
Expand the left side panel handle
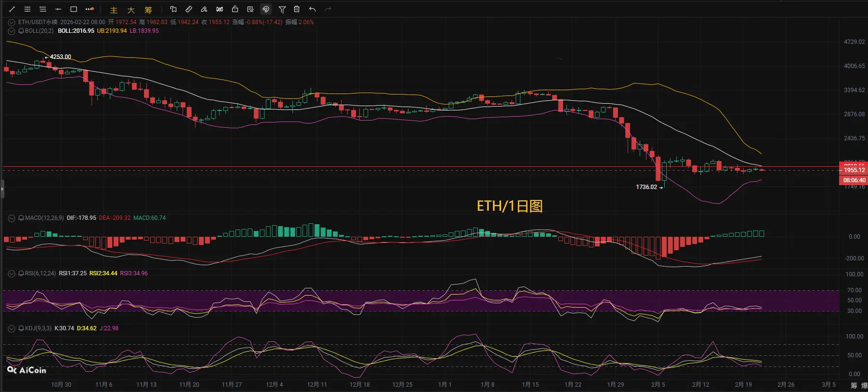[x=2, y=189]
